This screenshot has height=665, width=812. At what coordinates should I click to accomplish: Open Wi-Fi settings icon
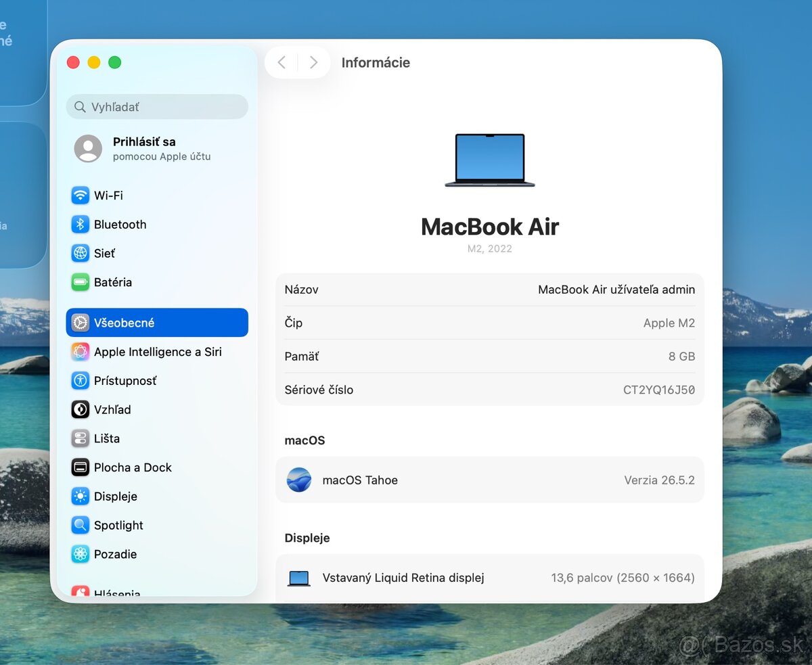pos(81,196)
